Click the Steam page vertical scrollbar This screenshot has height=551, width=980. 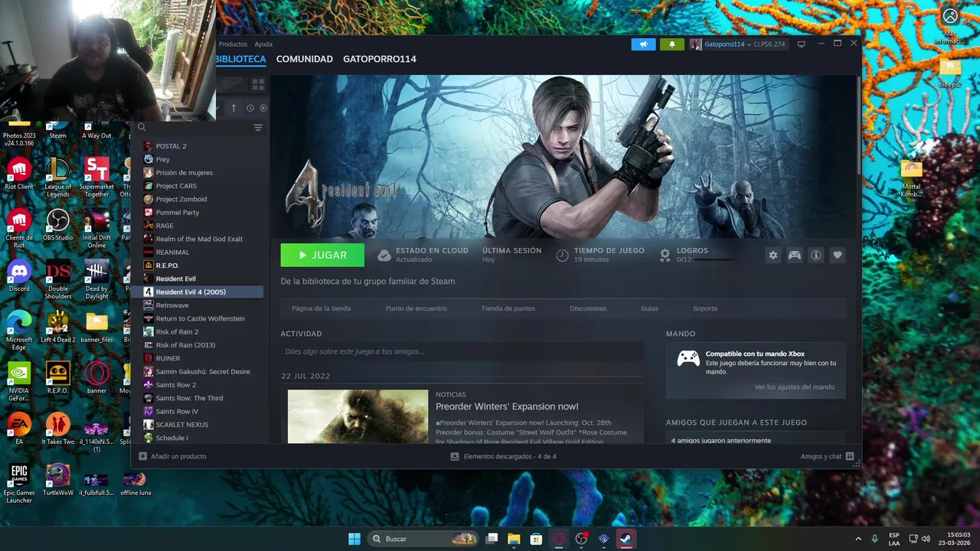(x=858, y=126)
